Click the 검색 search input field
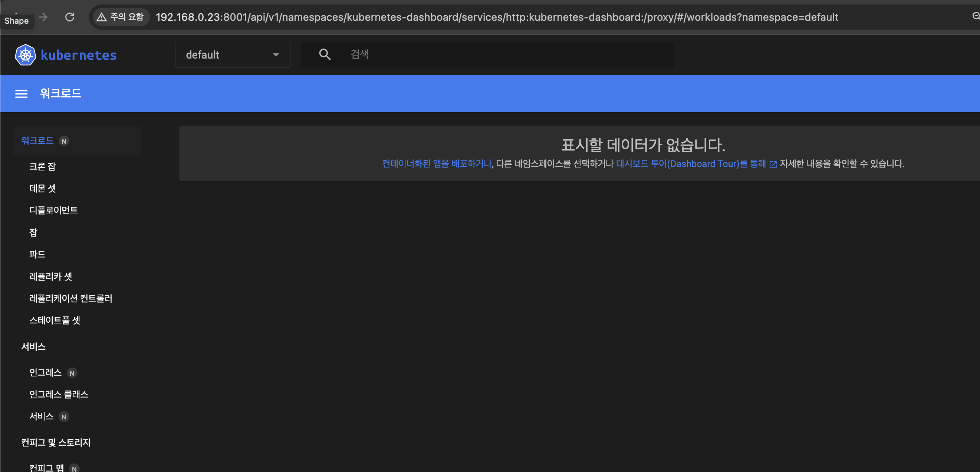Viewport: 980px width, 472px height. [x=494, y=55]
